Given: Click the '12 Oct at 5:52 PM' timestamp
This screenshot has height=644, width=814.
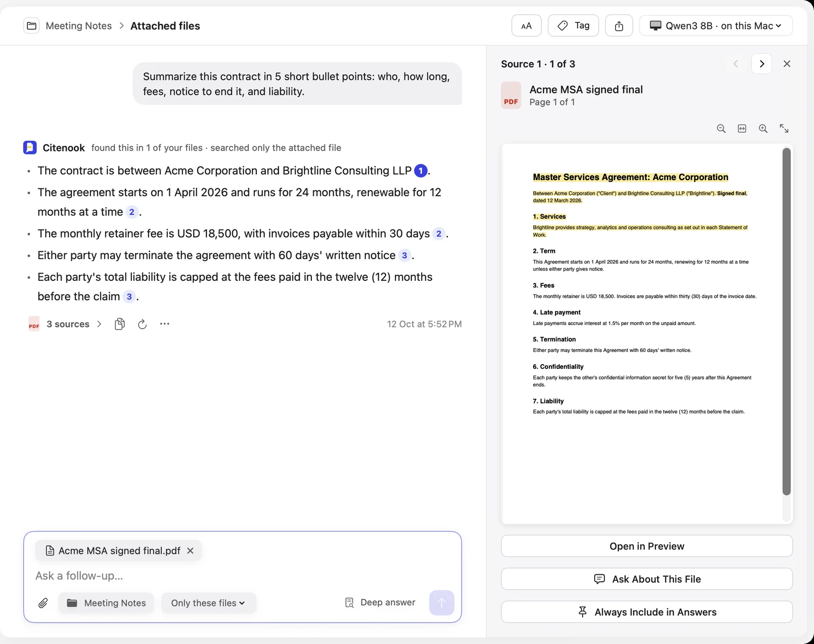Looking at the screenshot, I should click(x=424, y=324).
